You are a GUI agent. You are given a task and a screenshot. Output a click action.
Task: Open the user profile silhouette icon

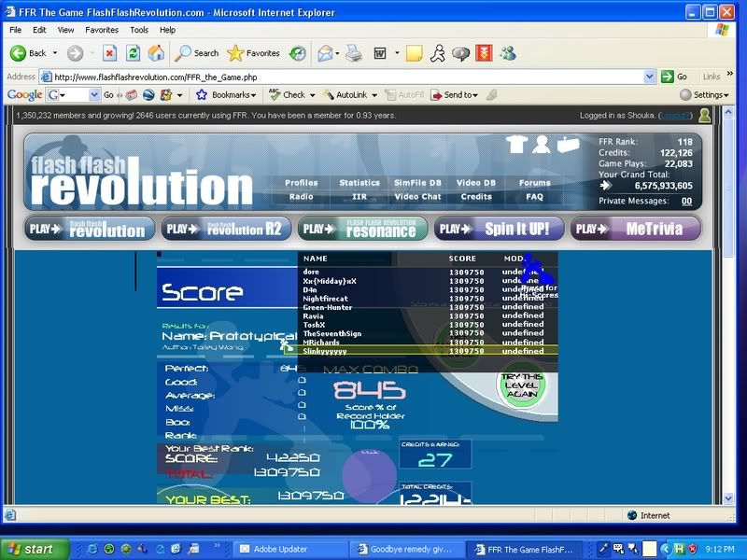[542, 144]
